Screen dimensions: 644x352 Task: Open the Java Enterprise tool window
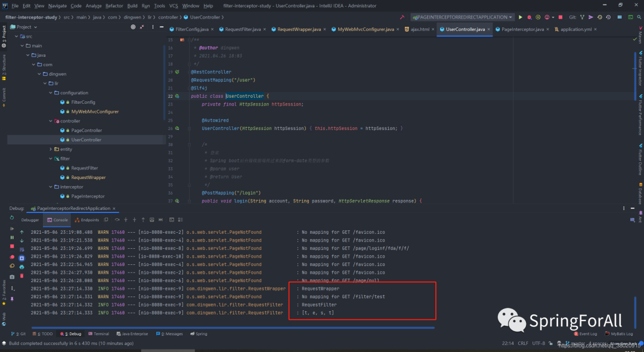pos(132,334)
